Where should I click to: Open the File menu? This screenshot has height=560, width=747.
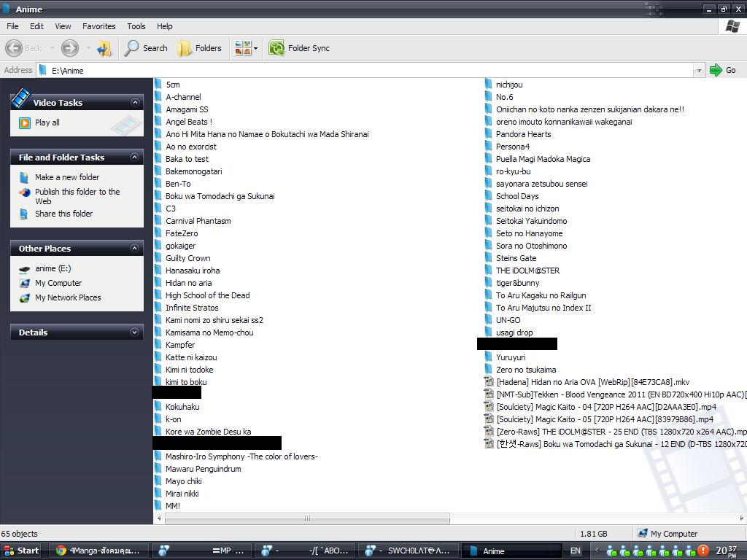tap(12, 26)
